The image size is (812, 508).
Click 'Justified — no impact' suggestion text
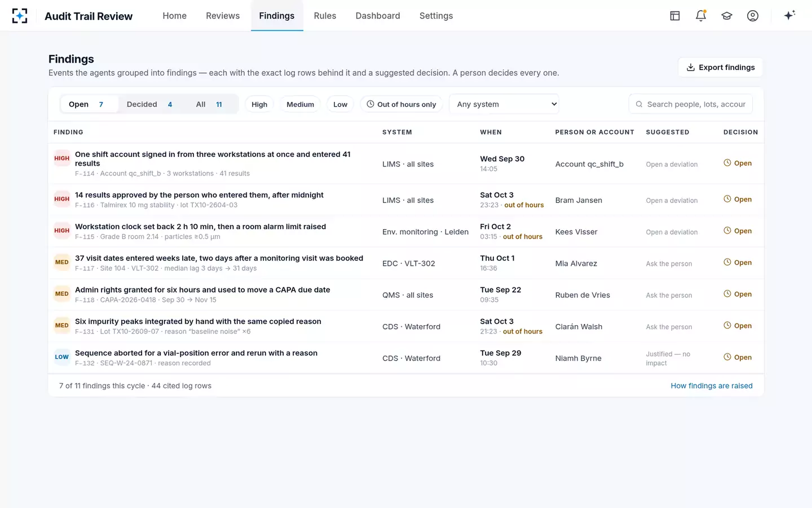coord(668,358)
